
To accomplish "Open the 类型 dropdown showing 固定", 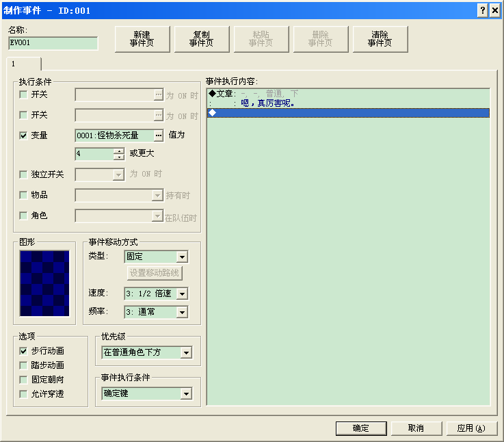I will coord(182,257).
